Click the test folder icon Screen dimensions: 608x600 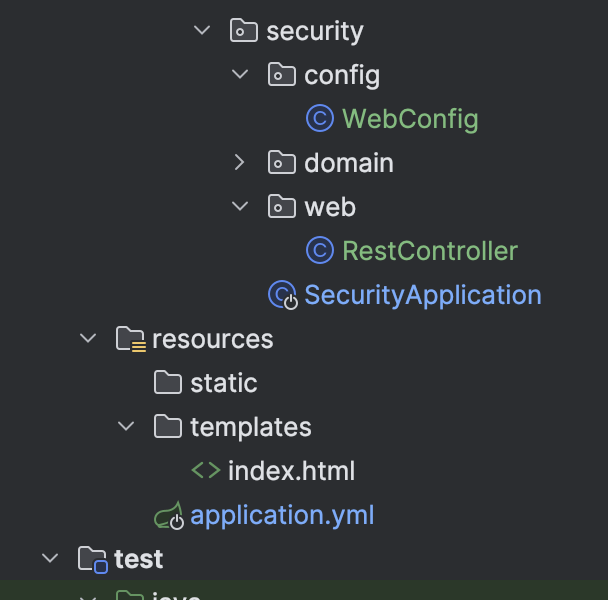click(x=92, y=559)
